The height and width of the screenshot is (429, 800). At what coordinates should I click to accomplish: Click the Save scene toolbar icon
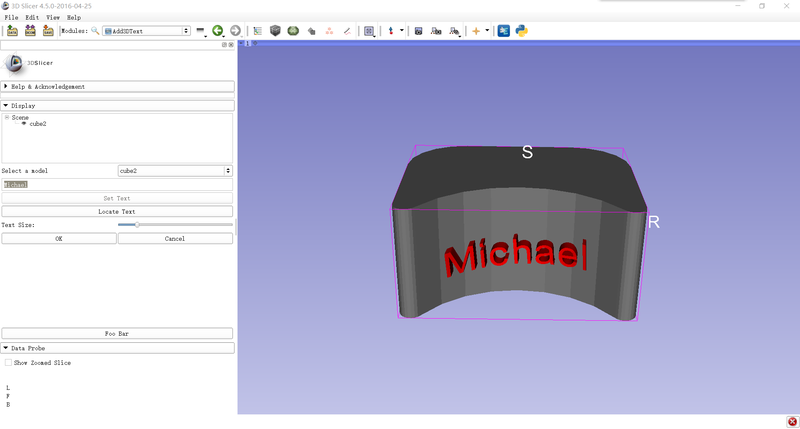[48, 31]
